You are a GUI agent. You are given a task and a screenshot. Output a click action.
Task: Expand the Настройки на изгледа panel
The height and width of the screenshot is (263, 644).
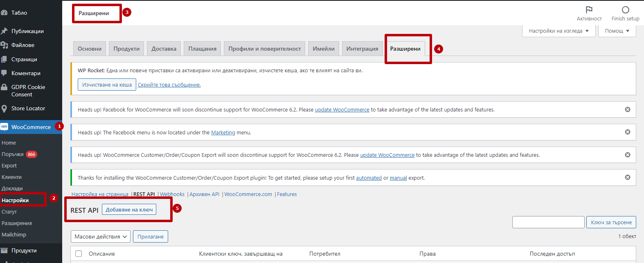coord(559,31)
